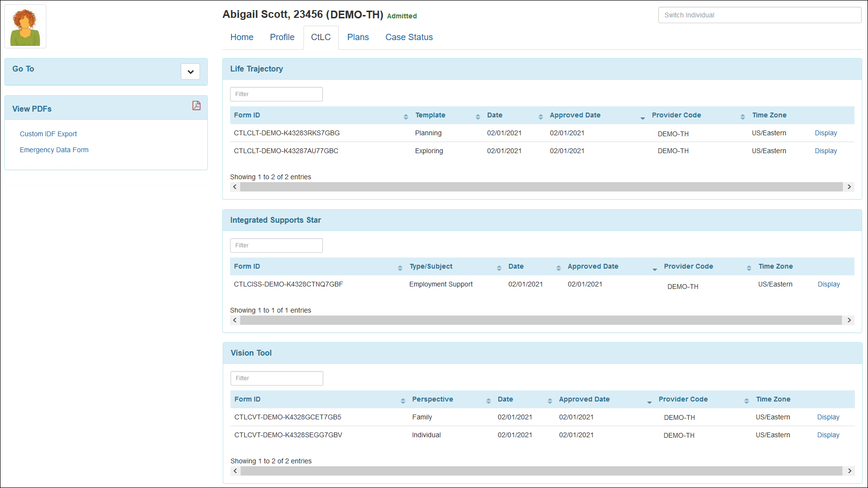Image resolution: width=868 pixels, height=488 pixels.
Task: Open the Go To dropdown
Action: 190,71
